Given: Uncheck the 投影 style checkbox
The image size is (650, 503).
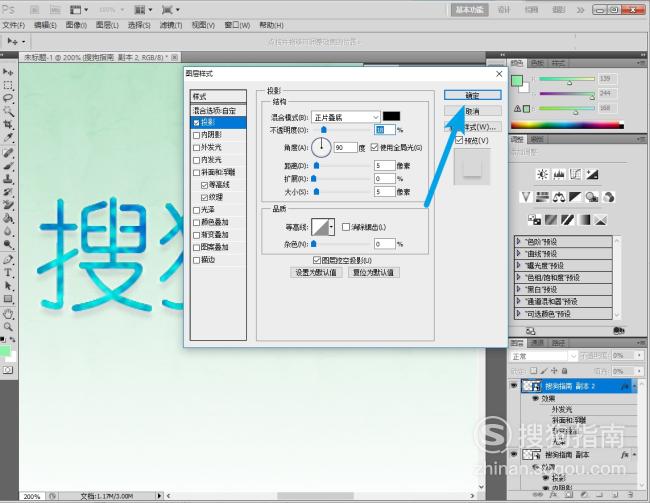Looking at the screenshot, I should point(196,123).
